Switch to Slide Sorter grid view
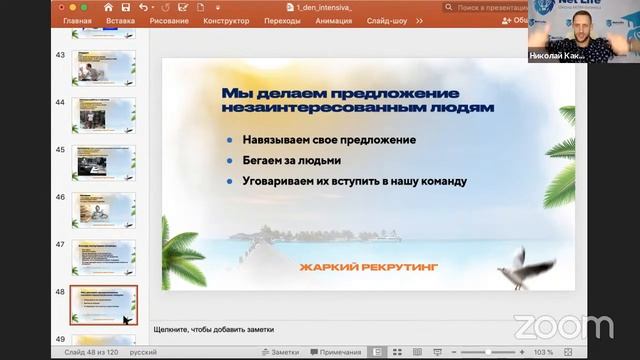 pos(397,352)
